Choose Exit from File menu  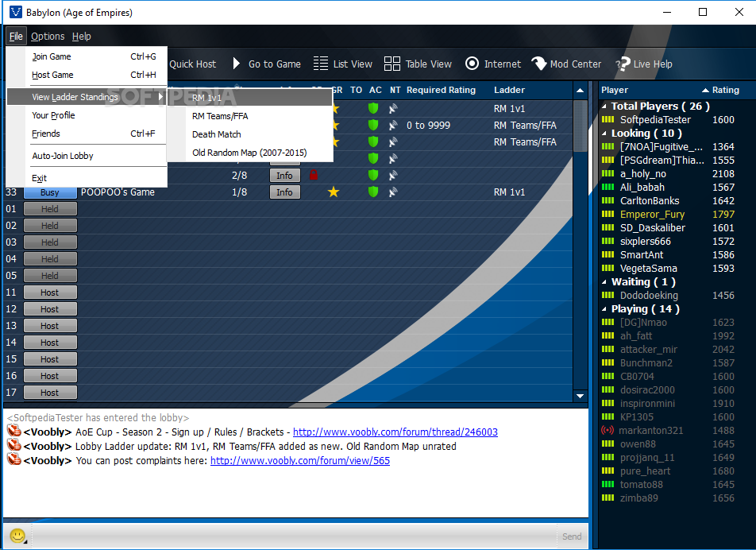pos(87,178)
